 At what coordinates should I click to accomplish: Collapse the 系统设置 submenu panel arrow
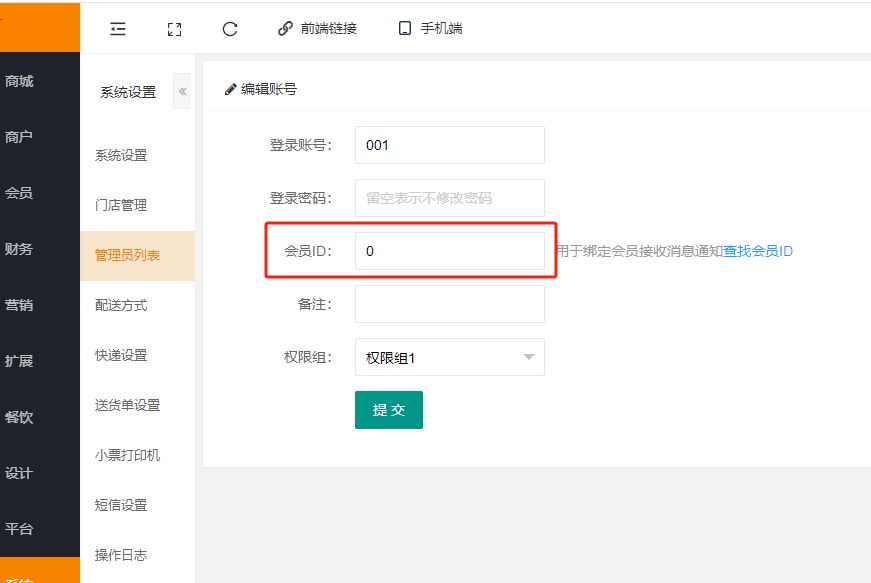coord(183,92)
